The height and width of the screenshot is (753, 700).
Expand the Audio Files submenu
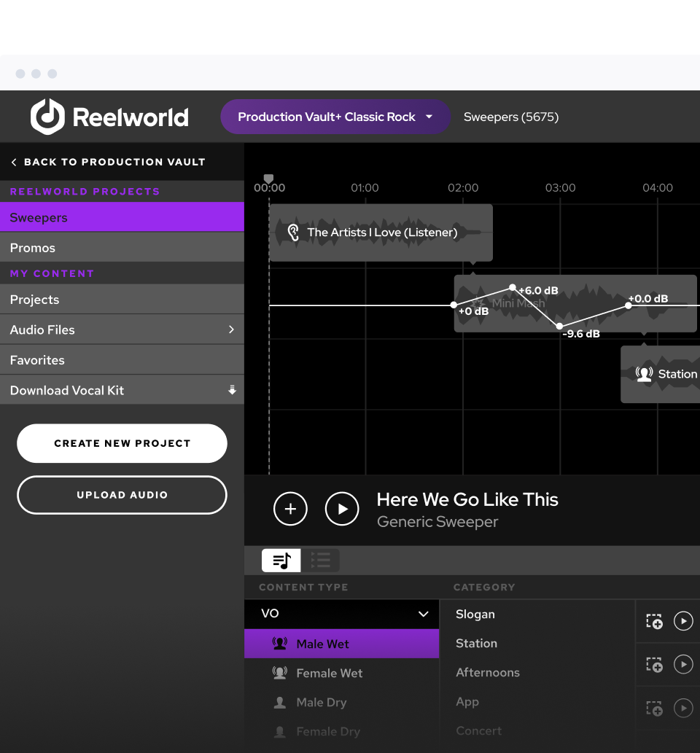[x=231, y=329]
